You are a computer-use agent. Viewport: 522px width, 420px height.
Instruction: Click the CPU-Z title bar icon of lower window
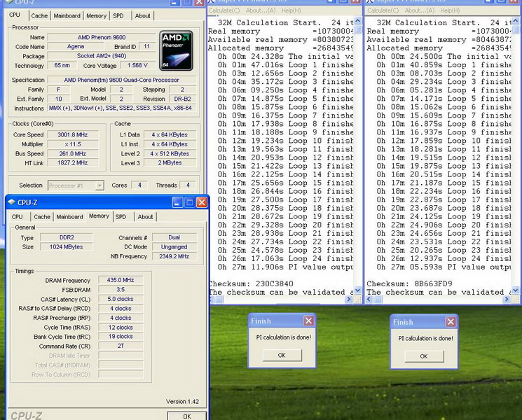12,202
